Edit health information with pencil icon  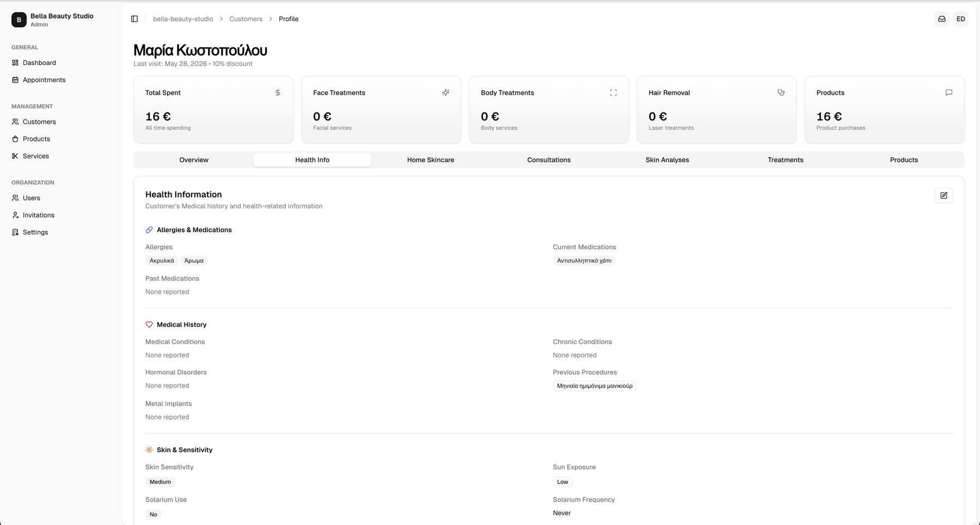944,195
